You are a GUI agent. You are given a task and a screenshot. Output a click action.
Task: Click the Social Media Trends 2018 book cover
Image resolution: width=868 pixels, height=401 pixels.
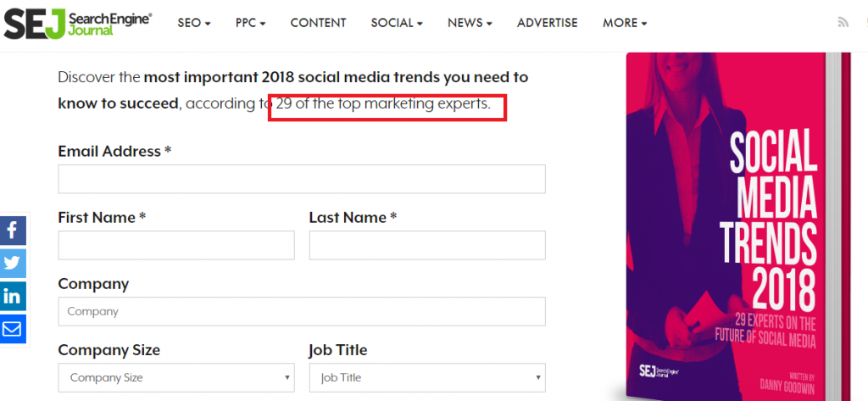click(737, 226)
